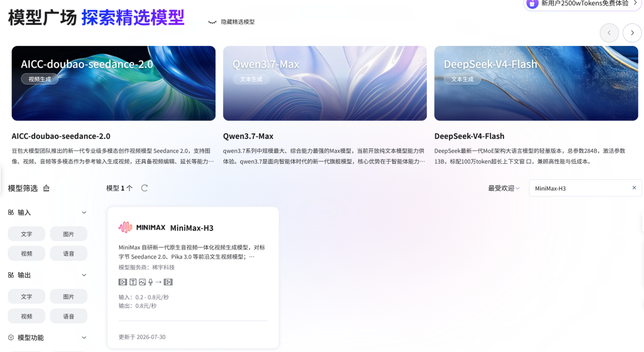The width and height of the screenshot is (644, 352).
Task: Toggle the 图片 output filter
Action: click(x=69, y=297)
